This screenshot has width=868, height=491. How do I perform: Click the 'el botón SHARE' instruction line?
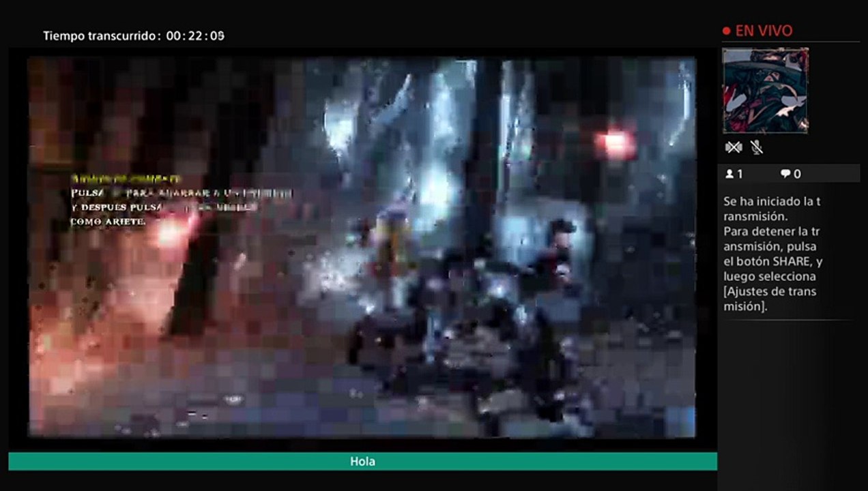[772, 262]
